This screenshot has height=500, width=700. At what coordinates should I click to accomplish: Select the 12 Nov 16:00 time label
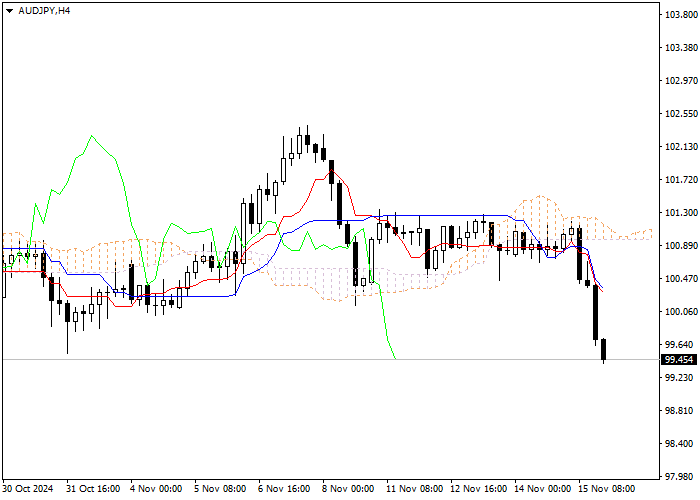pyautogui.click(x=479, y=489)
